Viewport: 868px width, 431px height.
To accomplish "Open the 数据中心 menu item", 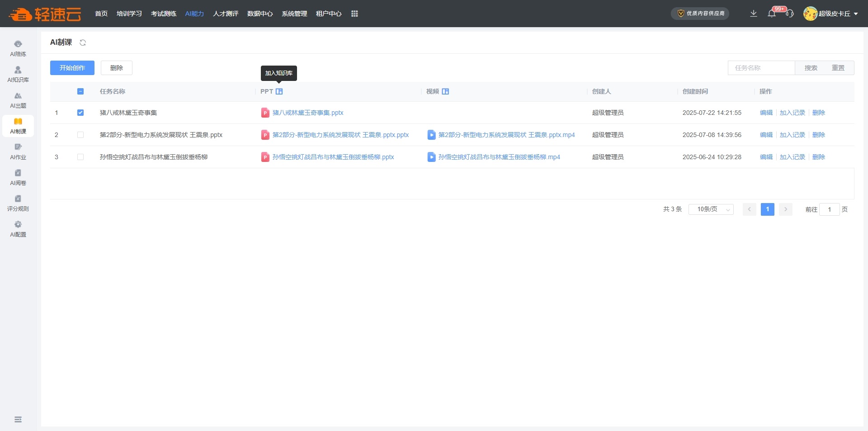I will pyautogui.click(x=260, y=14).
